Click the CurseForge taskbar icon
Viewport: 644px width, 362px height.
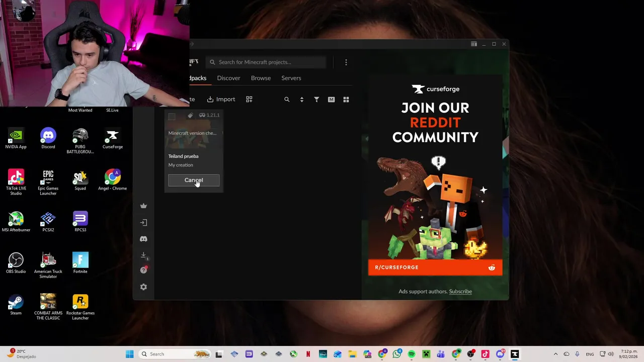click(515, 354)
